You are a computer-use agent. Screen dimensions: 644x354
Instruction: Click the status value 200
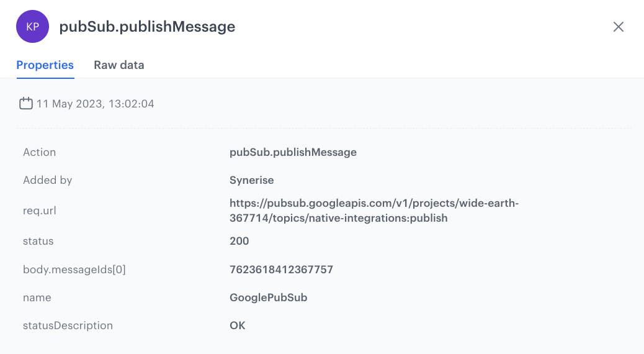click(239, 241)
